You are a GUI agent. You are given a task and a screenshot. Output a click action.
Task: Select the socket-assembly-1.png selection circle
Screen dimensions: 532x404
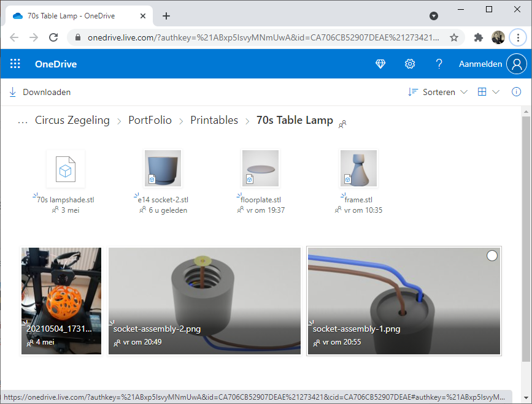click(x=492, y=255)
